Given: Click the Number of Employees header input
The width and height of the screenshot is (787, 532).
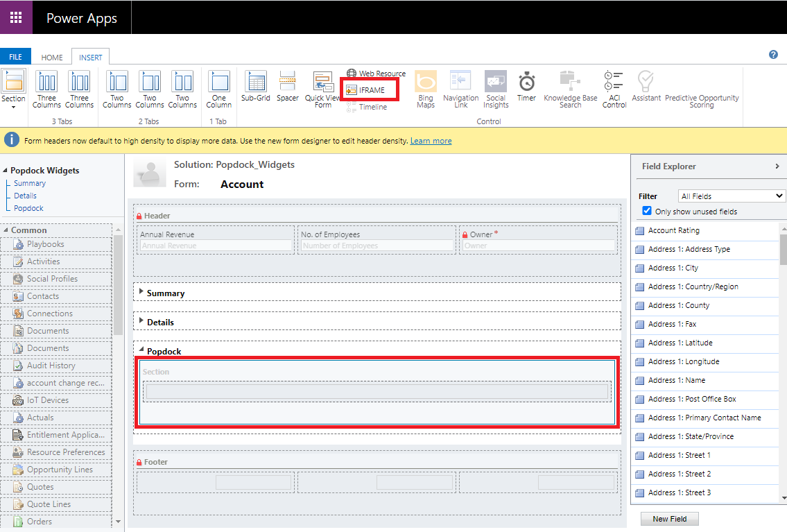Looking at the screenshot, I should [377, 246].
